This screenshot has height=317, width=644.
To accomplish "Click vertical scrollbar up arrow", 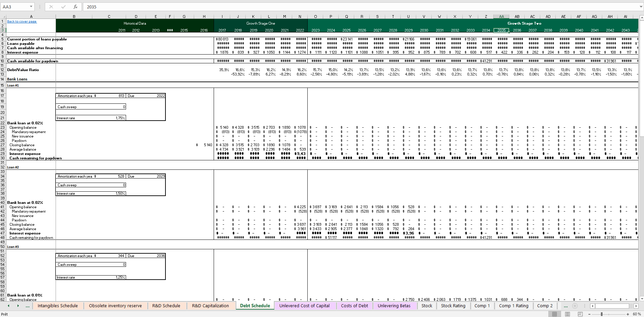I will 642,17.
